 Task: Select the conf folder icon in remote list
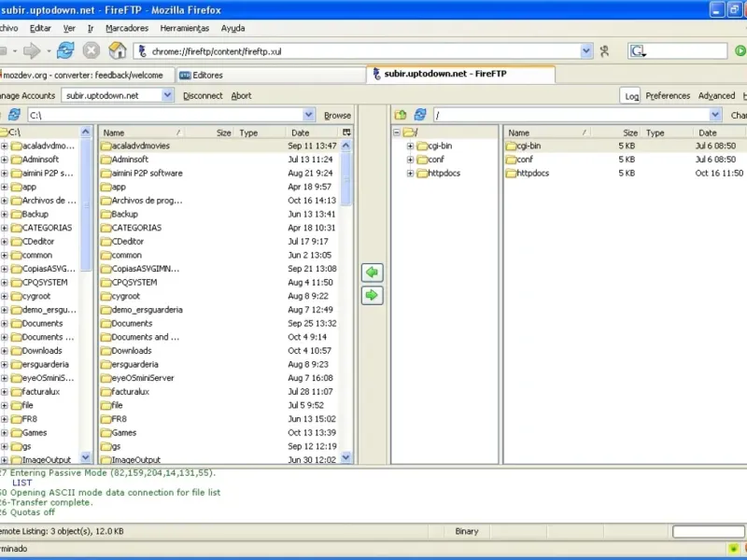[x=511, y=160]
